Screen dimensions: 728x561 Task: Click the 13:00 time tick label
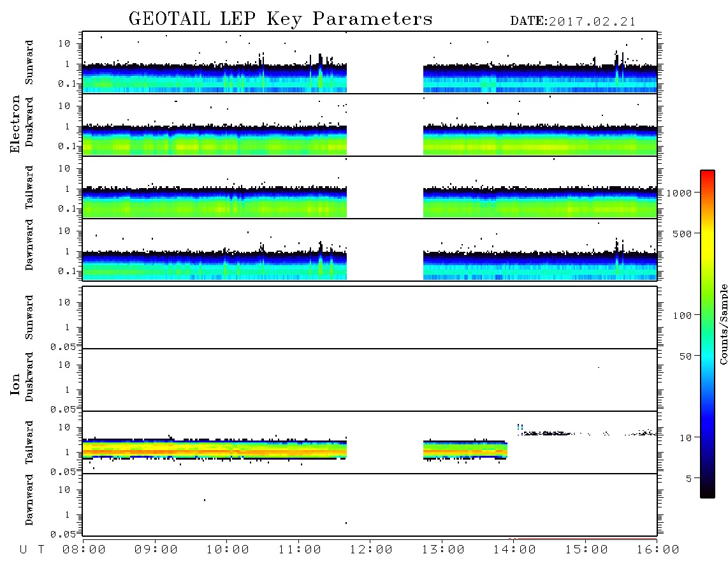[442, 550]
